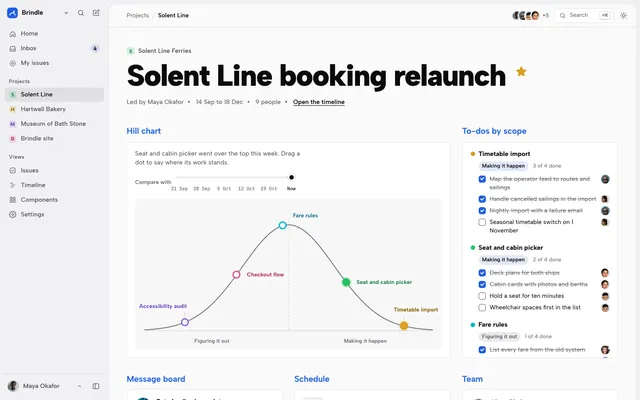Click the Maya Okafor avatar in sidebar

[13, 386]
